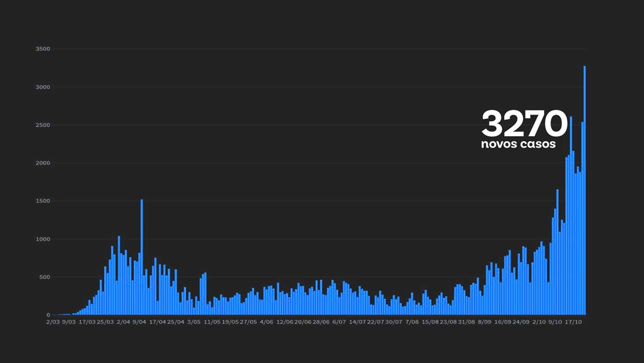Select the 3500 y-axis label
This screenshot has width=644, height=363.
43,49
